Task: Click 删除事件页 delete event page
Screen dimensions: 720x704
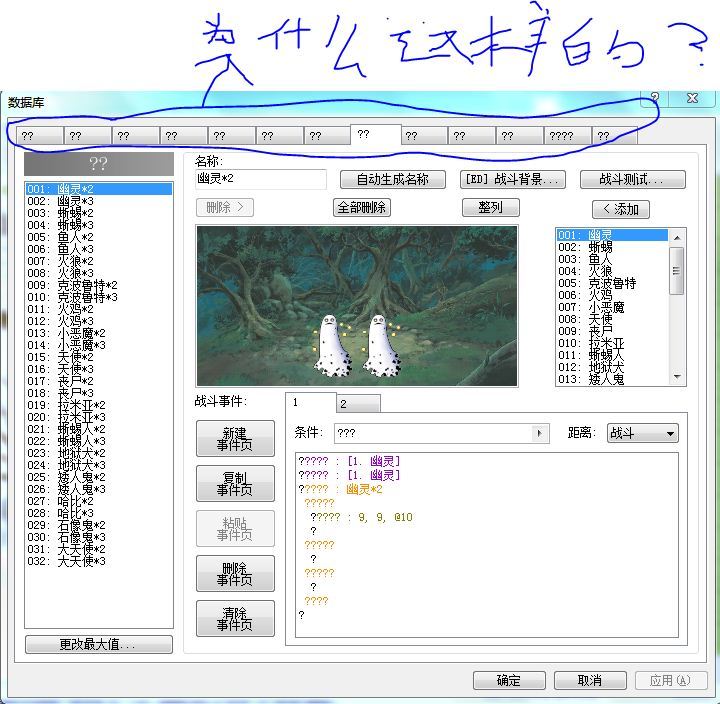Action: (235, 574)
